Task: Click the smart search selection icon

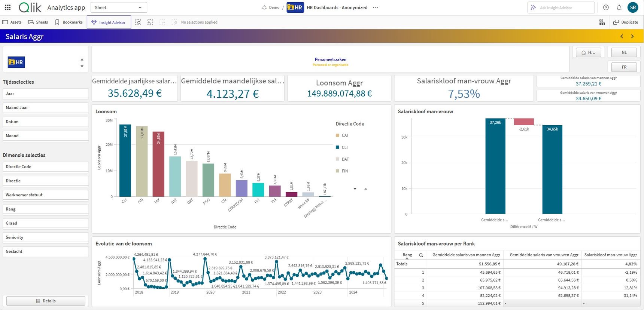Action: tap(138, 22)
